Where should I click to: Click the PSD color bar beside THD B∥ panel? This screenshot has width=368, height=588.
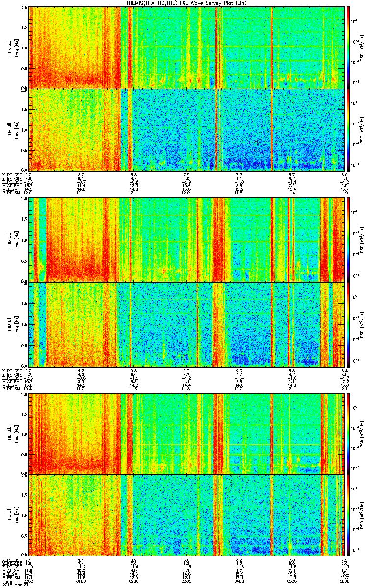(x=348, y=323)
